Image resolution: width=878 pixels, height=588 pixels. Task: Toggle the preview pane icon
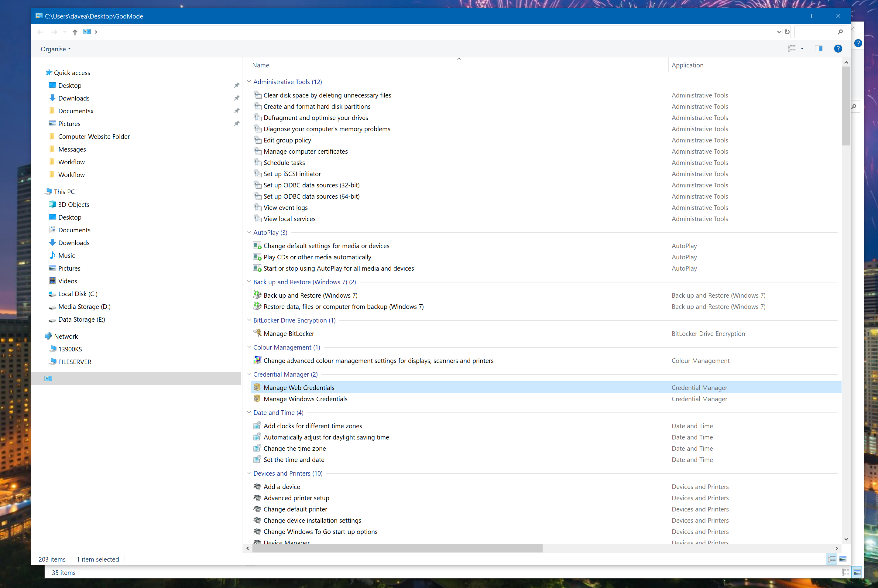[819, 48]
